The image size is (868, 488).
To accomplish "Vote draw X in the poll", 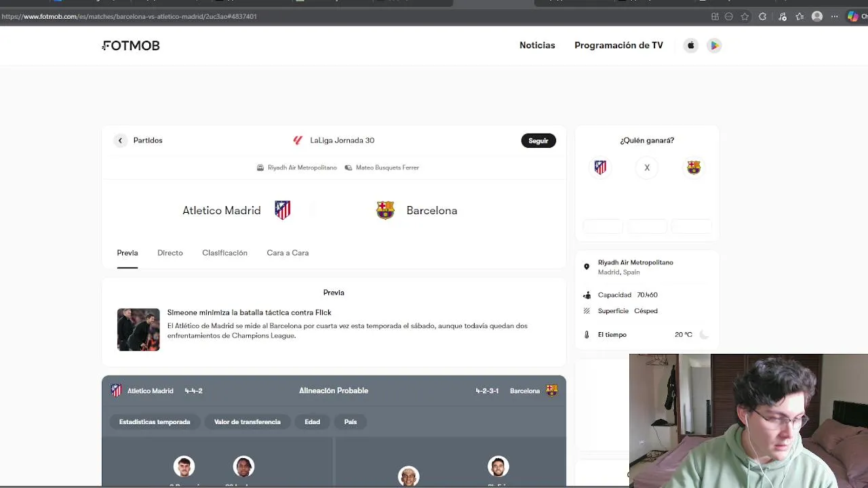I will [647, 167].
